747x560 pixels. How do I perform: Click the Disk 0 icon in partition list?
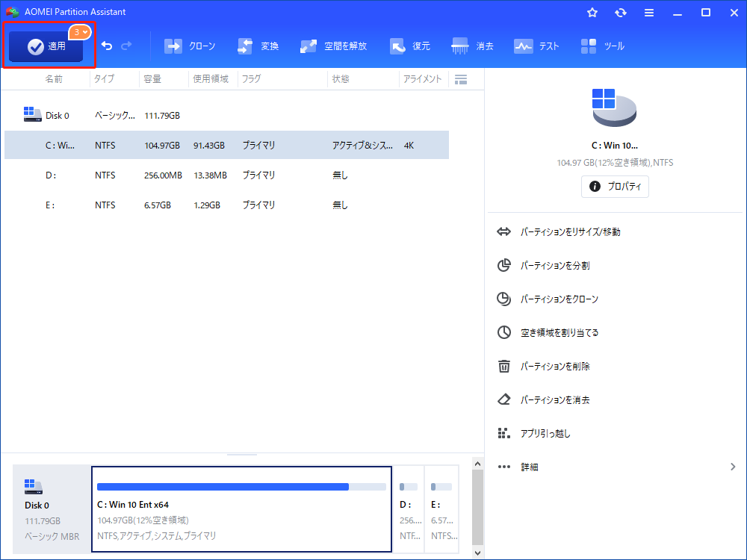point(32,114)
